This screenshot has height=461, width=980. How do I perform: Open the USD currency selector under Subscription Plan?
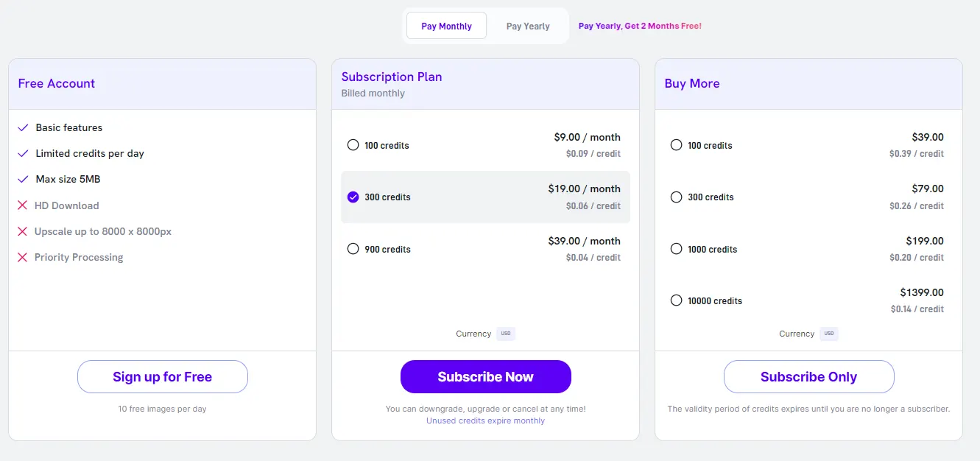tap(506, 333)
